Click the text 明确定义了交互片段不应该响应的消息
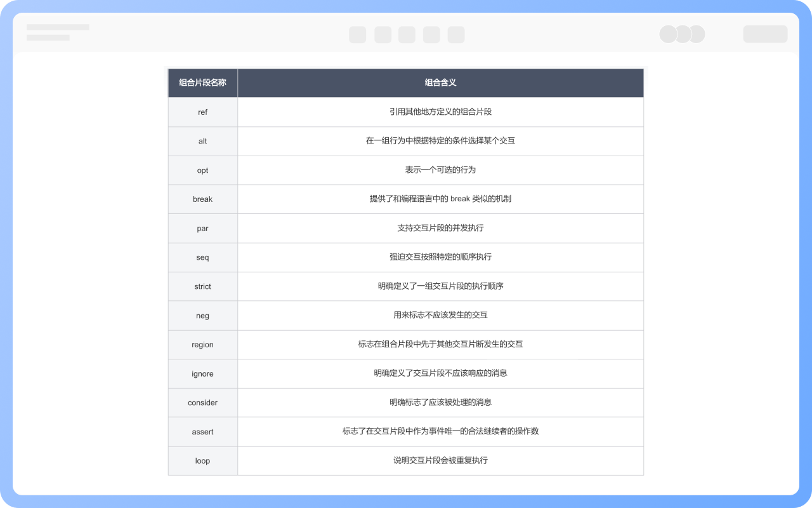Screen dimensions: 812x508 (x=440, y=373)
